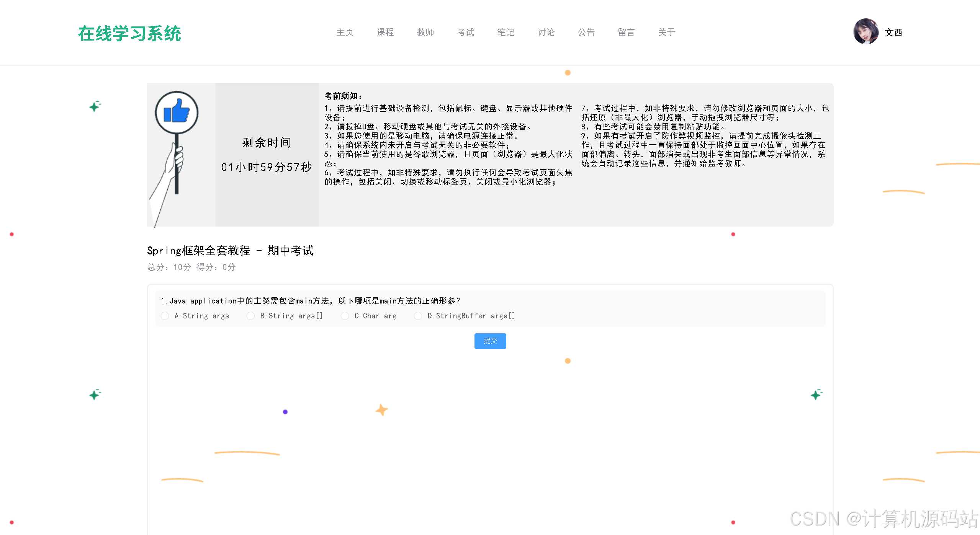This screenshot has height=535, width=980.
Task: Open the 教师 menu item
Action: point(425,32)
